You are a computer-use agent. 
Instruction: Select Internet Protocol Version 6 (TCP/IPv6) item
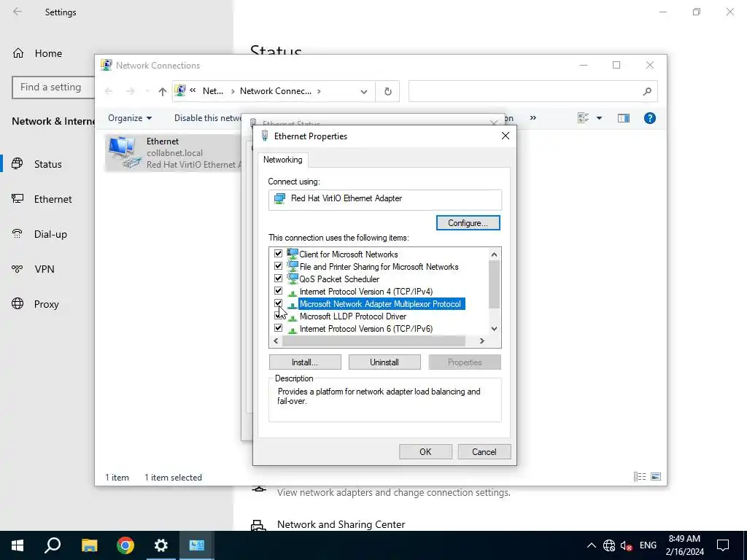[x=366, y=329]
